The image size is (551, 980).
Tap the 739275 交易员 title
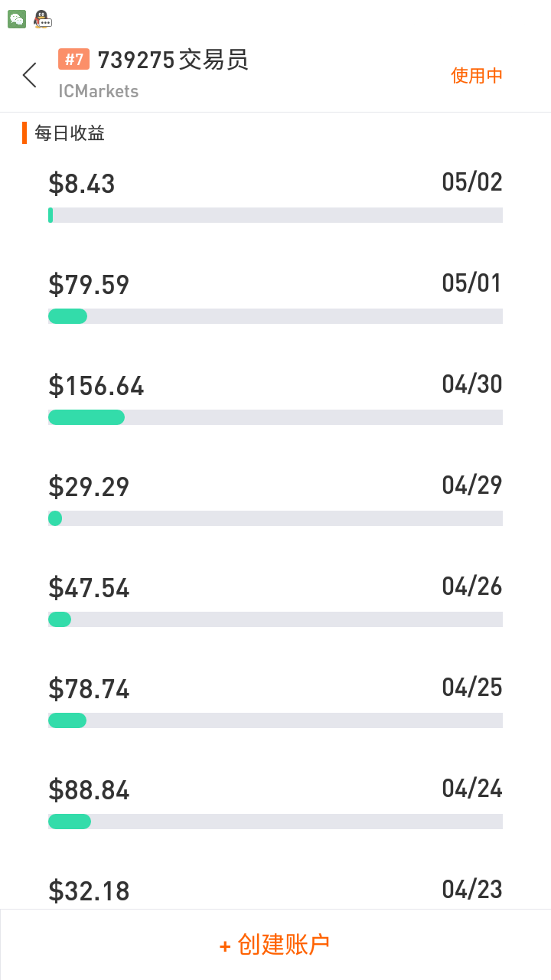173,60
